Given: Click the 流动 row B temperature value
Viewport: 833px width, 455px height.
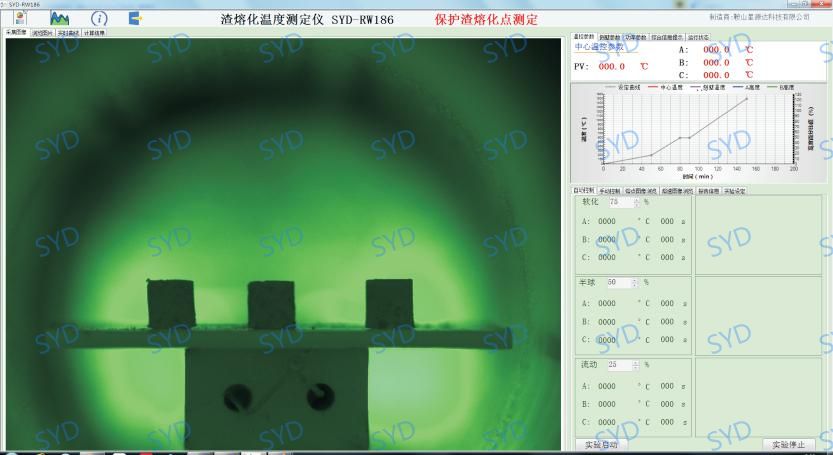Looking at the screenshot, I should (607, 405).
